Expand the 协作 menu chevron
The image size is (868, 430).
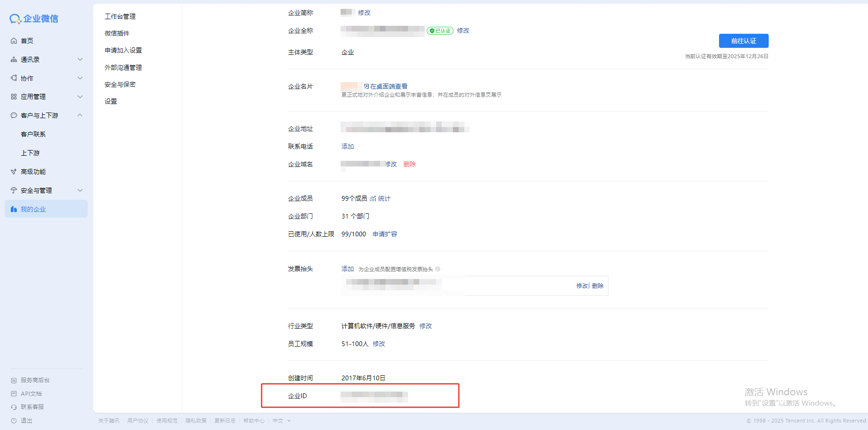click(x=80, y=78)
